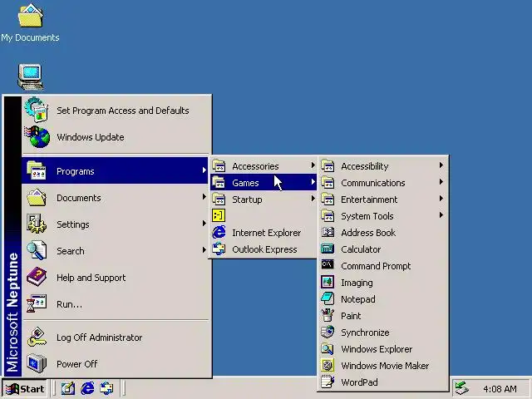The width and height of the screenshot is (532, 399).
Task: Choose Power Off label
Action: (76, 364)
